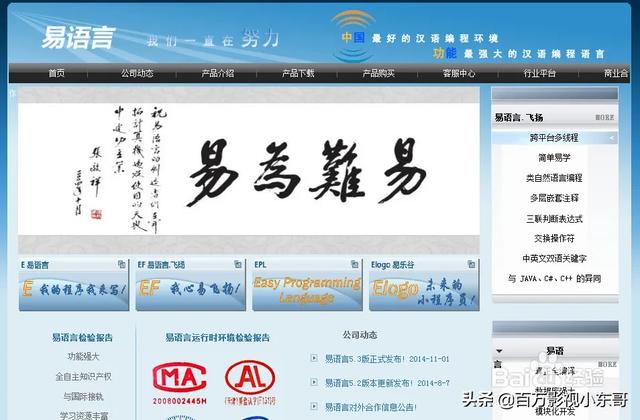Click the small icon beside Elogo 易乐谷 header
The height and width of the screenshot is (420, 640).
470,265
